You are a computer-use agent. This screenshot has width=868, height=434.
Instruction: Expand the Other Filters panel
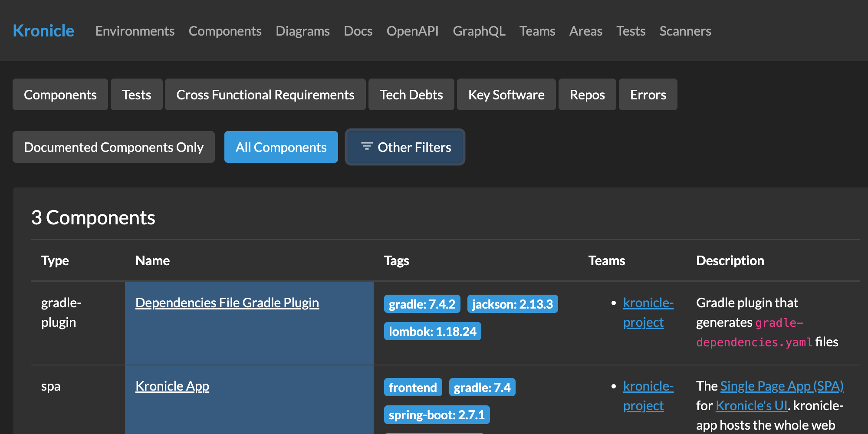414,147
